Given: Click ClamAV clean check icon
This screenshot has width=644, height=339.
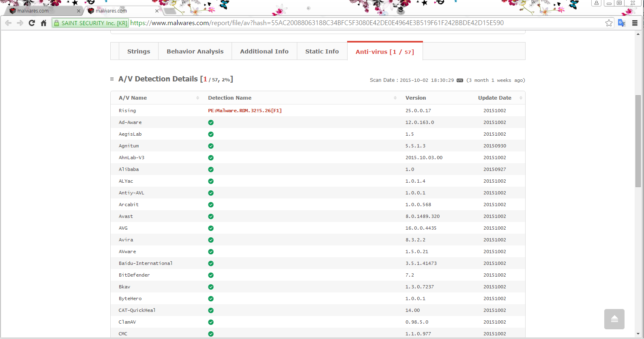Looking at the screenshot, I should pyautogui.click(x=211, y=322).
